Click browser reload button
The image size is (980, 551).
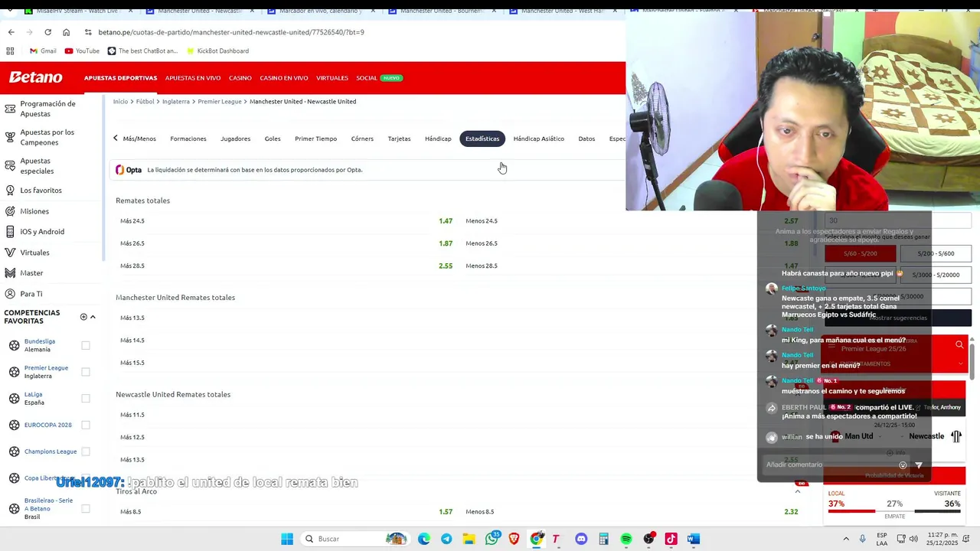click(47, 32)
